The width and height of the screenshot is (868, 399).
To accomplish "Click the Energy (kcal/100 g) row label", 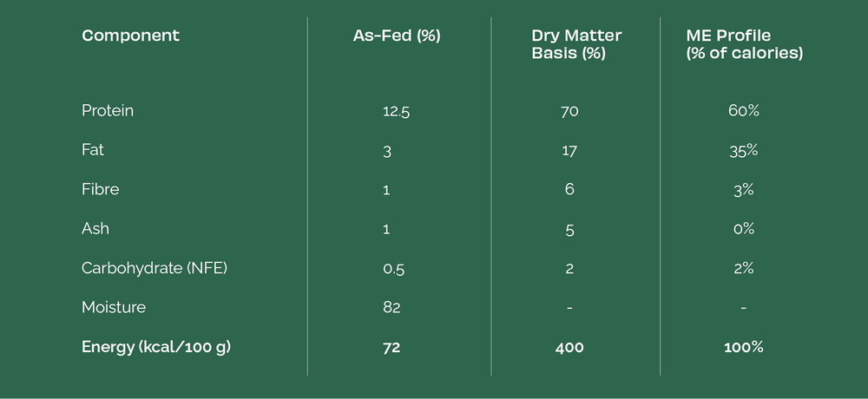I will [x=156, y=347].
